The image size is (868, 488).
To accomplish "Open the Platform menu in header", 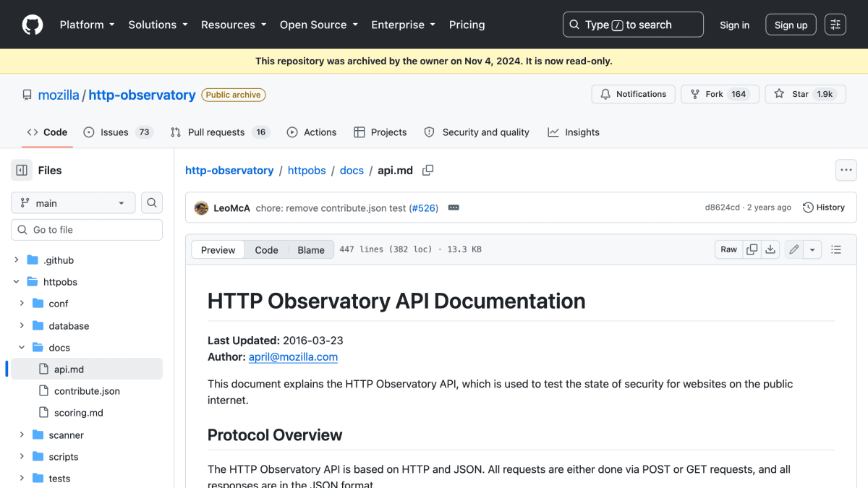I will [x=87, y=25].
